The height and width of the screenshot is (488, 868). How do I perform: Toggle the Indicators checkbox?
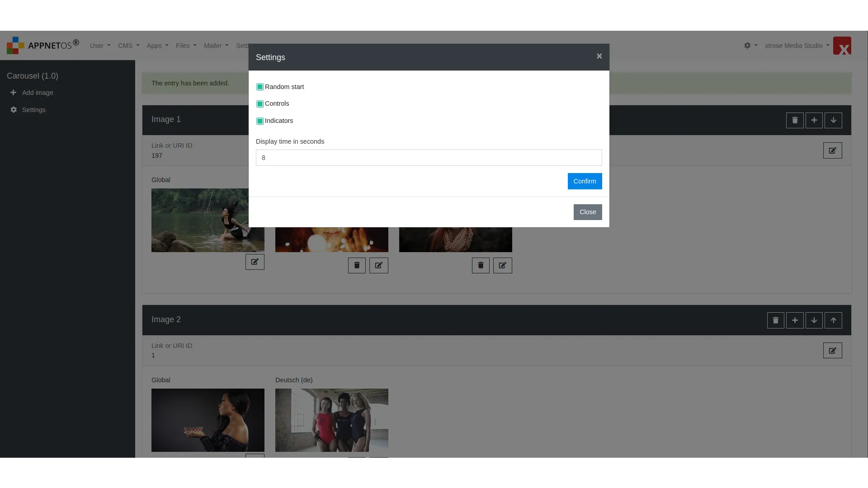(259, 120)
